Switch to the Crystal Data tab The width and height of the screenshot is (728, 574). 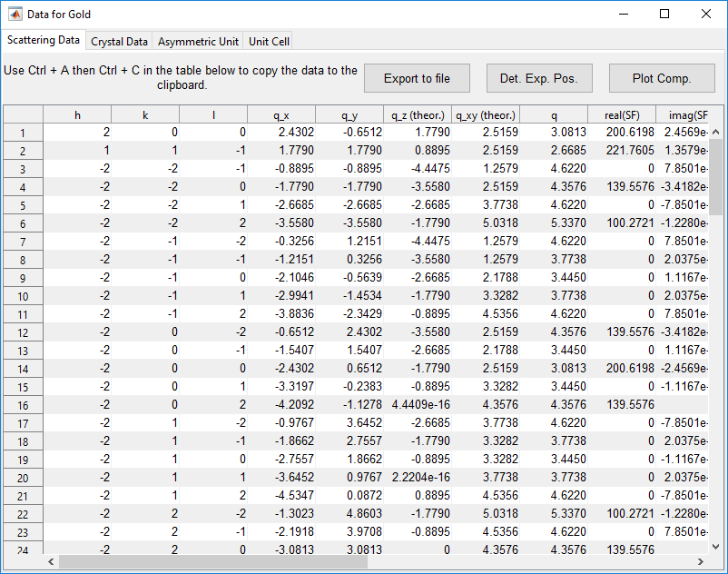(119, 42)
